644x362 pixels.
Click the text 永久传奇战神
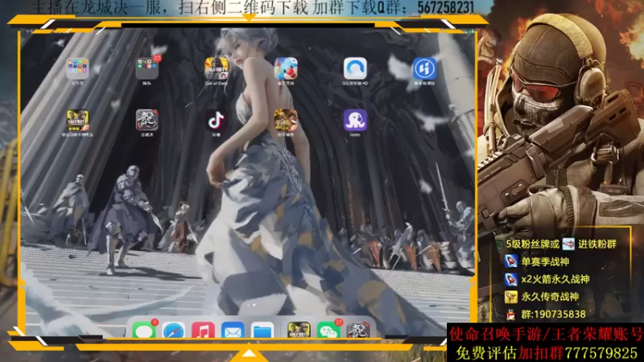tap(550, 297)
